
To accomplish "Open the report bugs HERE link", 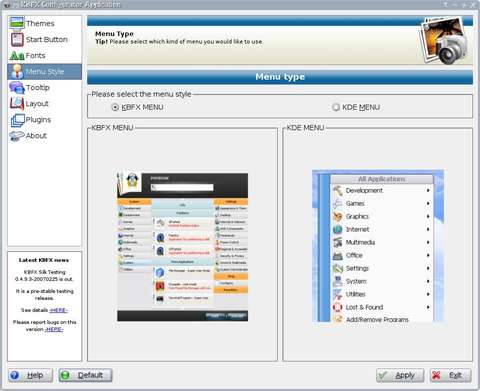I will pos(54,329).
